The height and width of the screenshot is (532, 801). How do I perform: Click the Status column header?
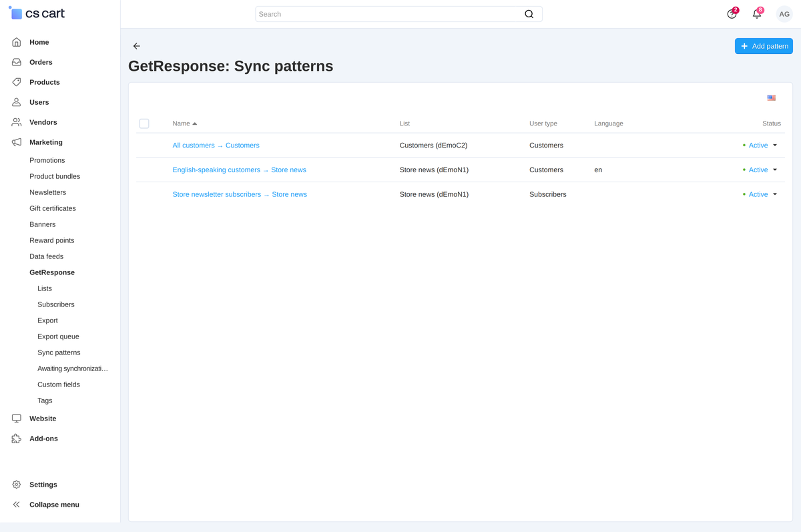click(772, 123)
